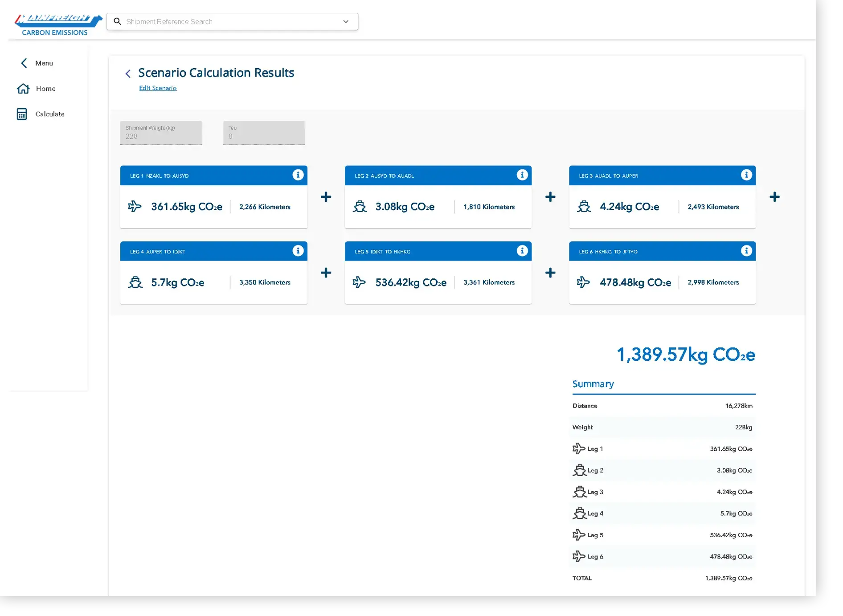The image size is (843, 616).
Task: Click the ship icon in Leg 2 card
Action: pyautogui.click(x=360, y=207)
